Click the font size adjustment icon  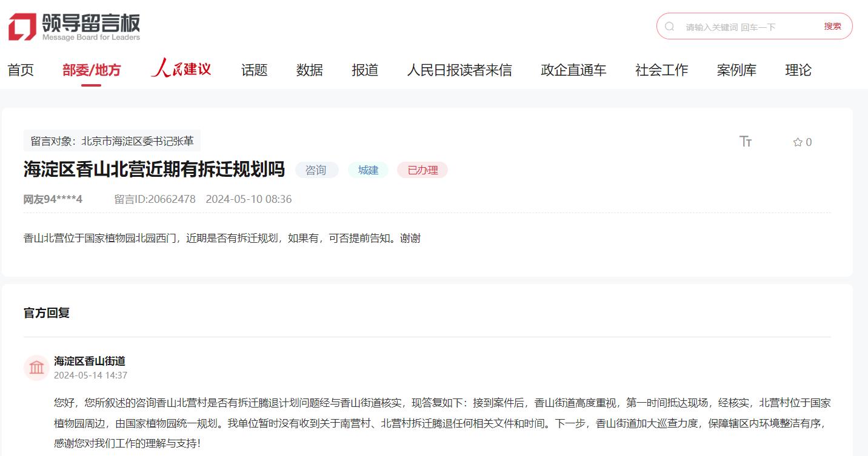click(x=746, y=142)
